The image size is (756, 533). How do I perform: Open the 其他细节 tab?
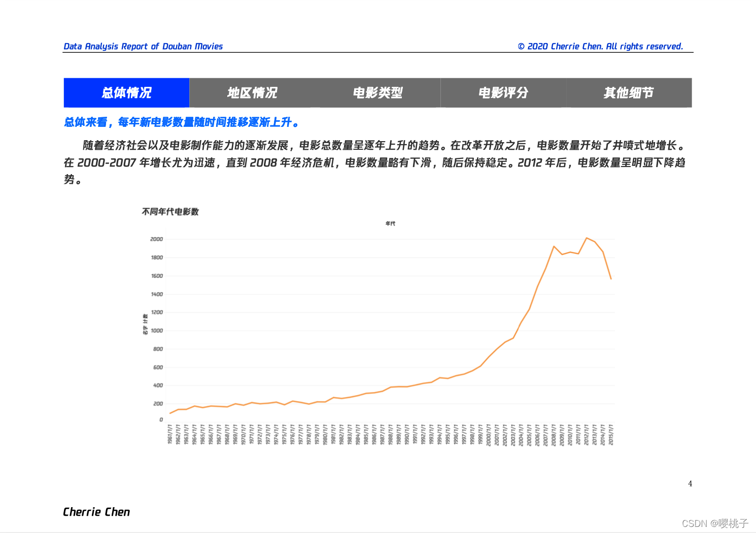tap(629, 93)
